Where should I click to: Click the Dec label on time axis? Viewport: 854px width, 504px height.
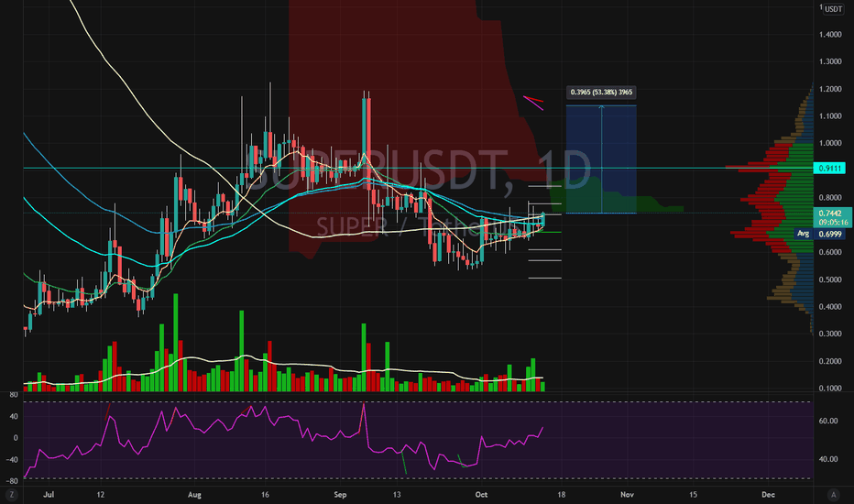click(768, 495)
